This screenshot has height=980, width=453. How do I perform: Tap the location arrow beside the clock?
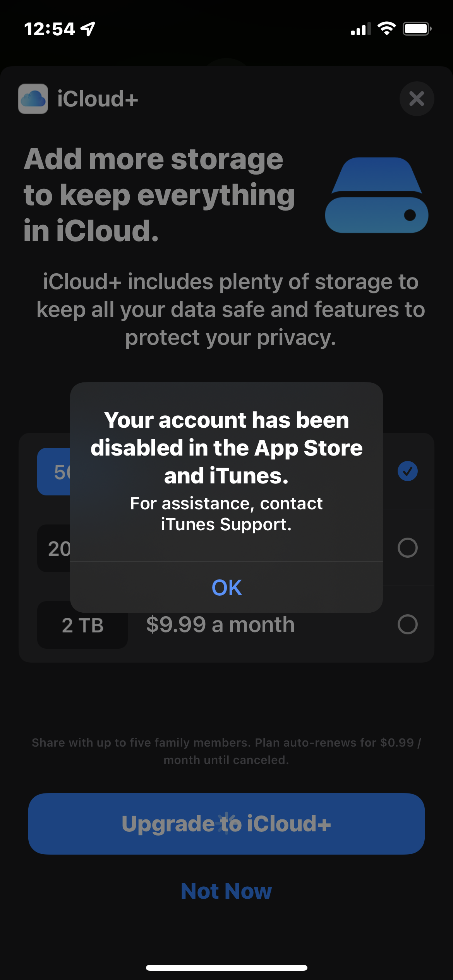[x=88, y=29]
